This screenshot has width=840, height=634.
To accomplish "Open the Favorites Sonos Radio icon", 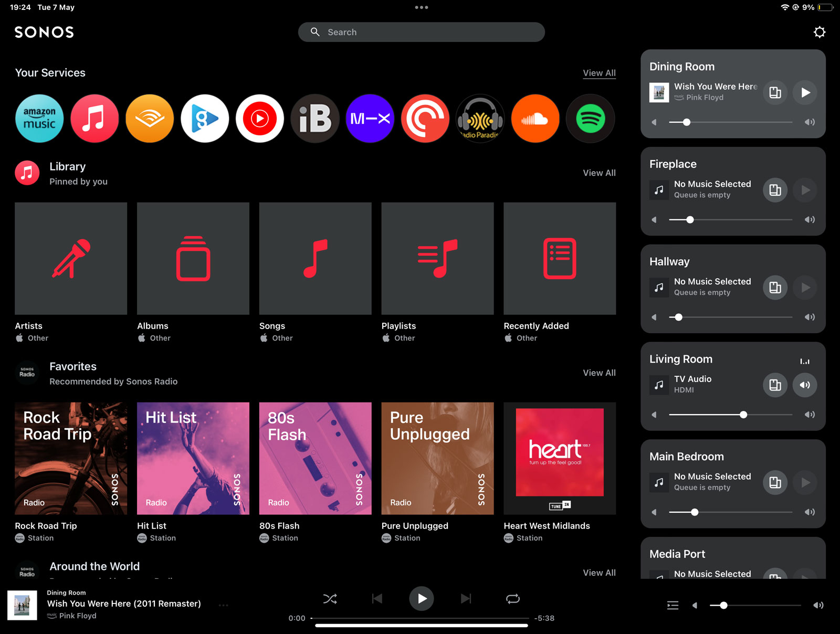I will point(27,373).
